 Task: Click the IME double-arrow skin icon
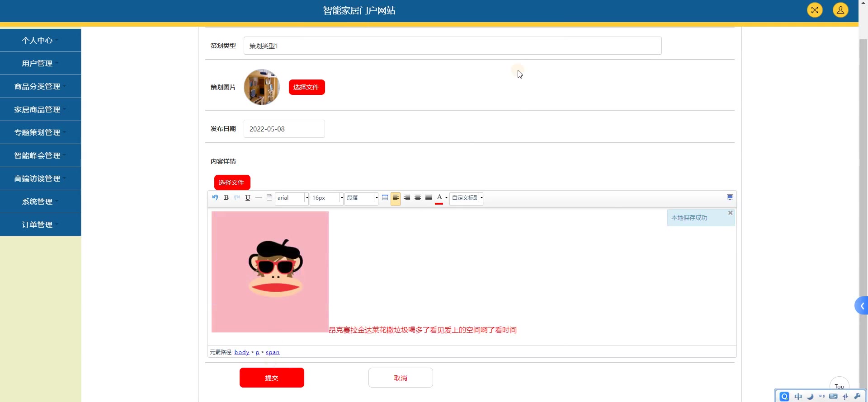845,396
